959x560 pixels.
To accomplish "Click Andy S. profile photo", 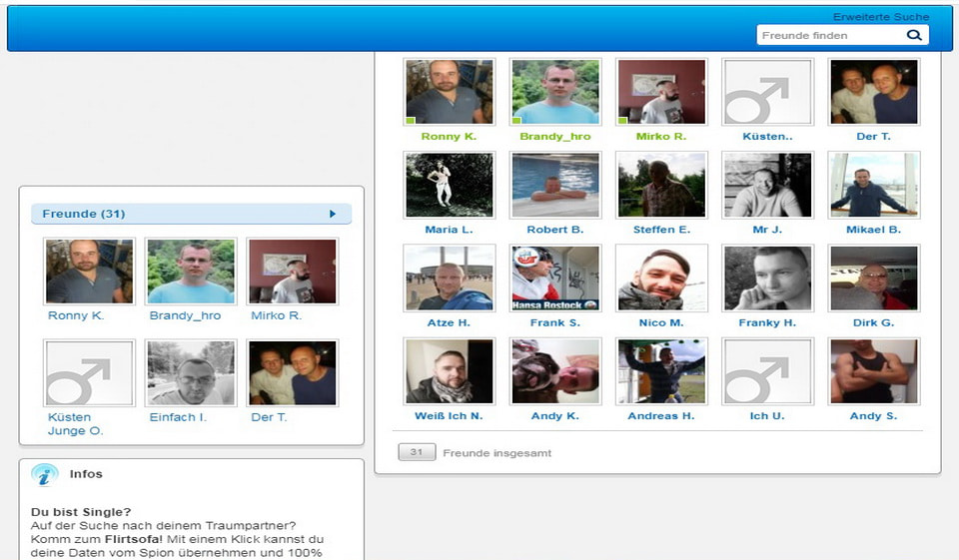I will coord(874,371).
